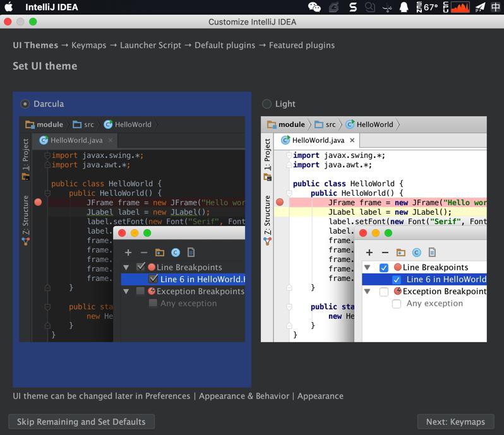Image resolution: width=504 pixels, height=435 pixels.
Task: Collapse Line Breakpoints tree in Light preview
Action: coord(368,267)
